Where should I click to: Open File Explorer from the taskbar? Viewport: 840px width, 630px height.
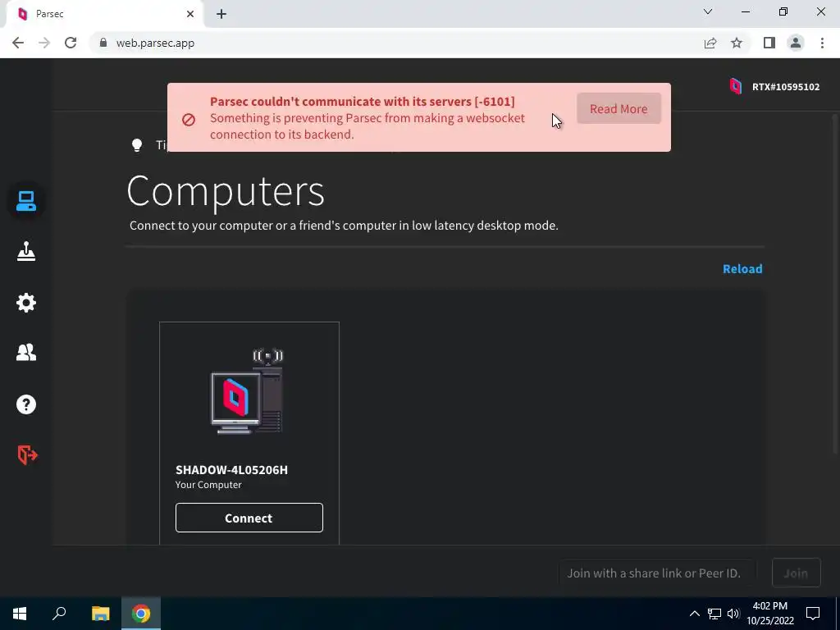[x=100, y=614]
